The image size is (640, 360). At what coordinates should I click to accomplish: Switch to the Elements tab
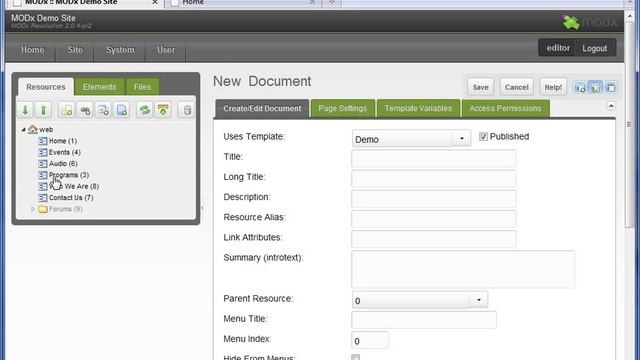click(100, 87)
